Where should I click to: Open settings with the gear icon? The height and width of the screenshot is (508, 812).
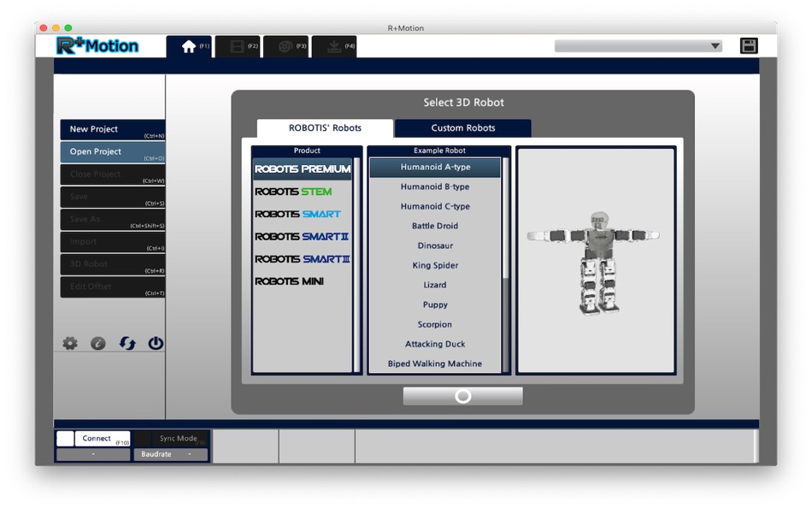[x=70, y=343]
